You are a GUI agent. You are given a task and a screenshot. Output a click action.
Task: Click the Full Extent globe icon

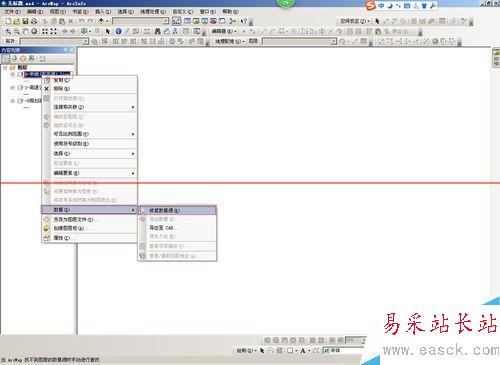(34, 31)
